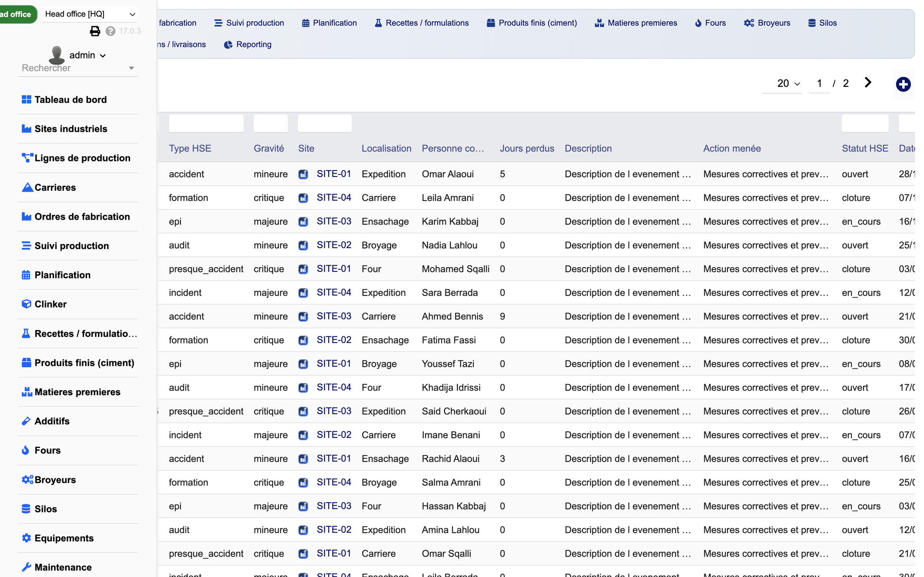The height and width of the screenshot is (577, 924).
Task: Click the Head office green badge
Action: [x=17, y=14]
